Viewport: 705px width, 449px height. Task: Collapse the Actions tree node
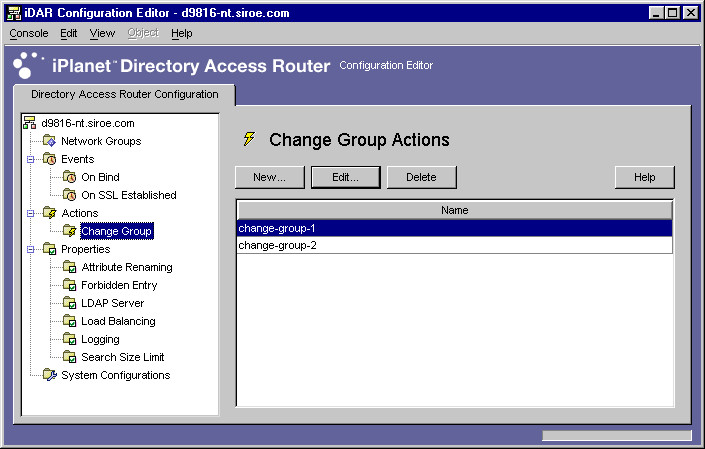[31, 213]
